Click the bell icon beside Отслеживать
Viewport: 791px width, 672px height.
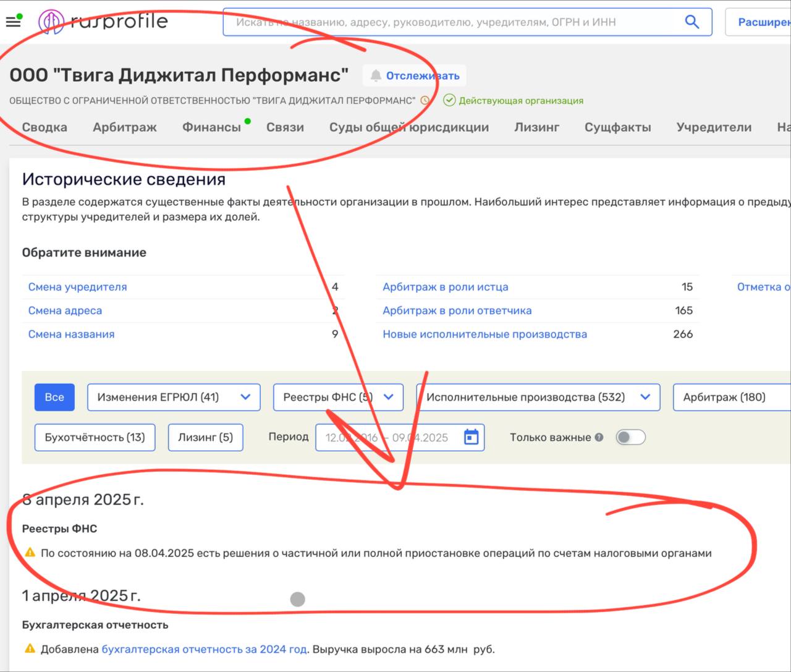click(x=376, y=75)
